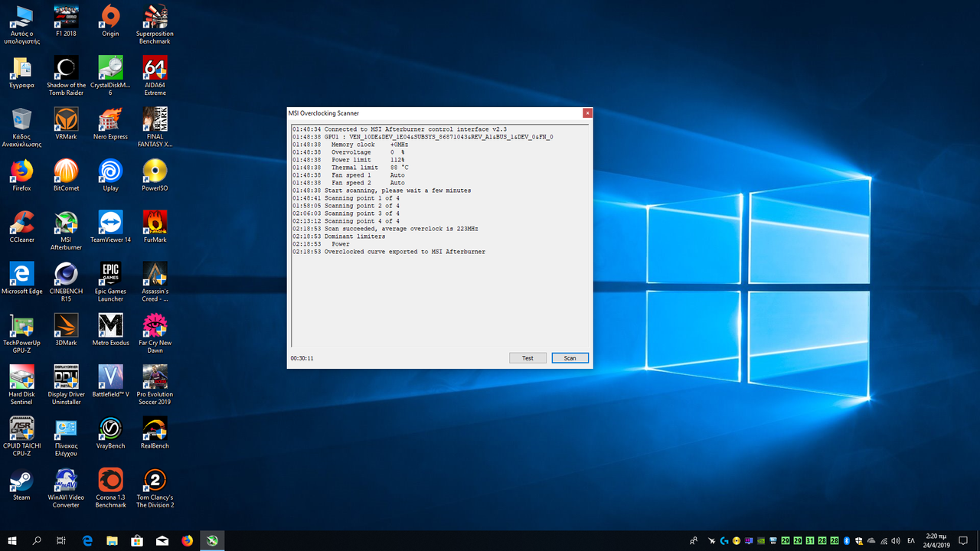Select the Hard Disk Sentinel icon
980x551 pixels.
[21, 384]
